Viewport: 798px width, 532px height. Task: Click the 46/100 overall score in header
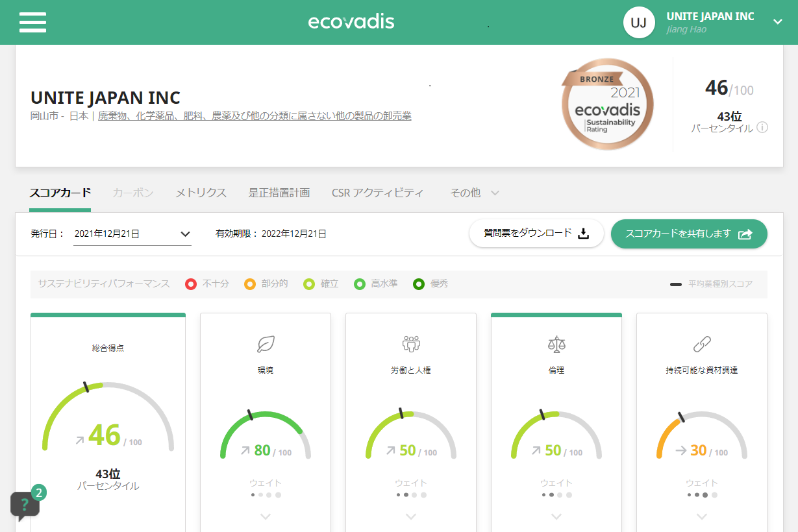point(729,88)
